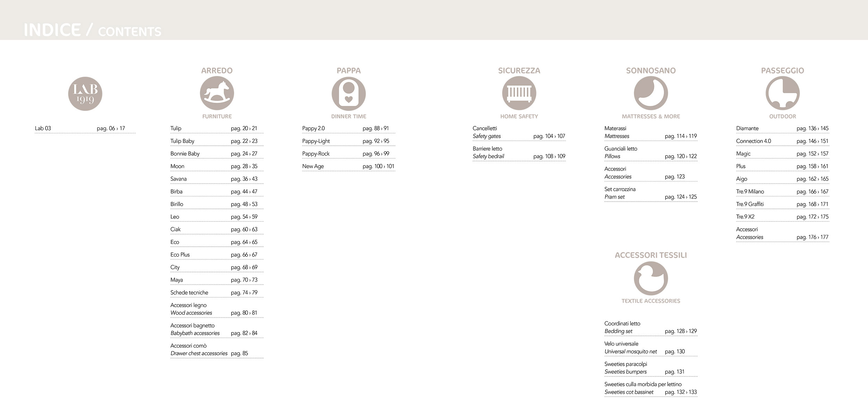Click the ARREDO section heading
Viewport: 868px width, 398px height.
[217, 70]
